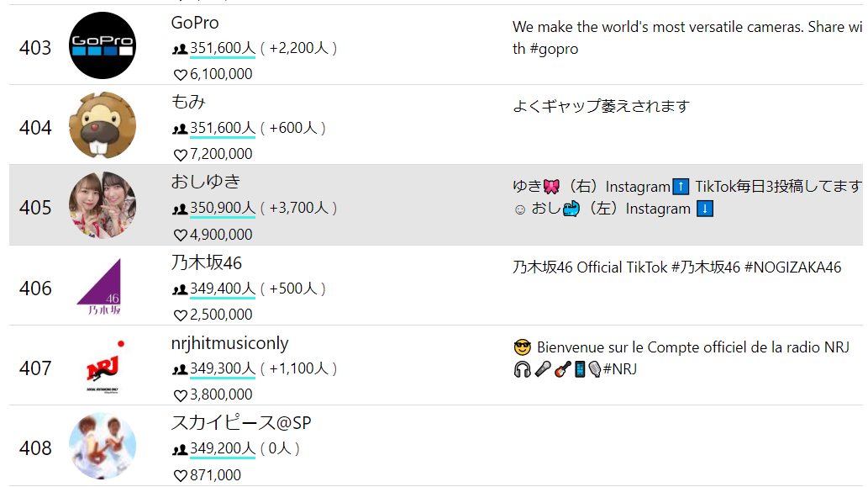The height and width of the screenshot is (487, 868).
Task: Click おしゆき's 350,900人 follower count
Action: pyautogui.click(x=223, y=208)
